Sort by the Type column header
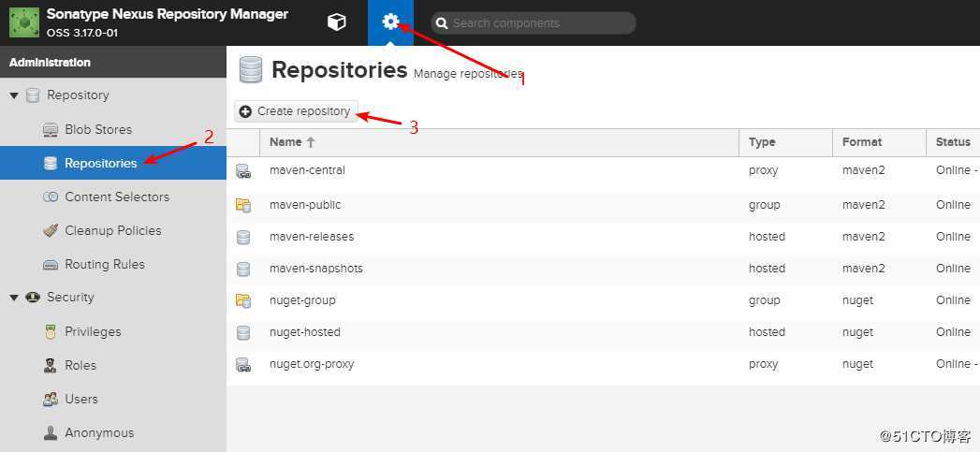This screenshot has width=980, height=452. (785, 142)
